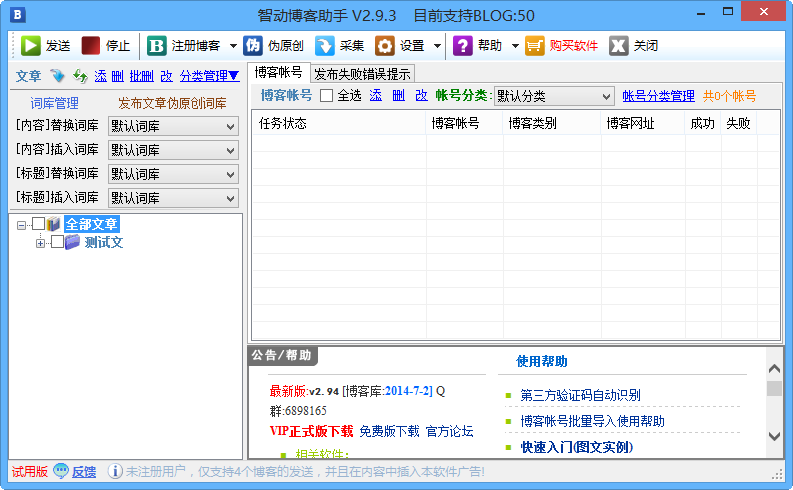Switch to 发布失败错误提示 tab

click(362, 74)
